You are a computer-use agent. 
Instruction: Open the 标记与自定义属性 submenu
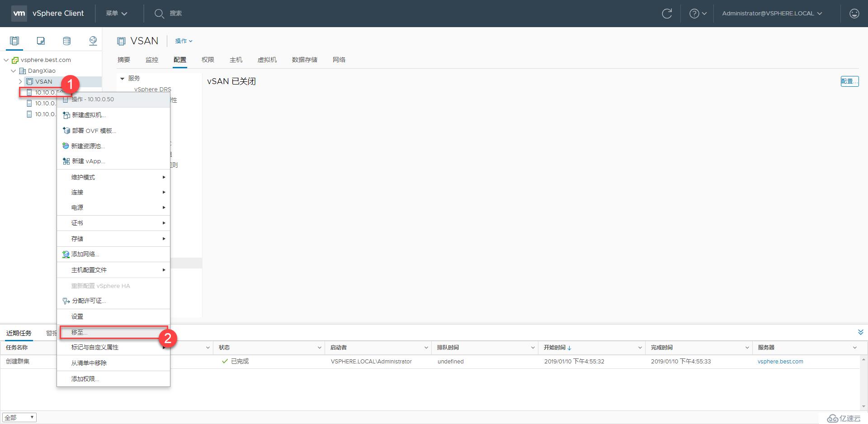click(113, 347)
